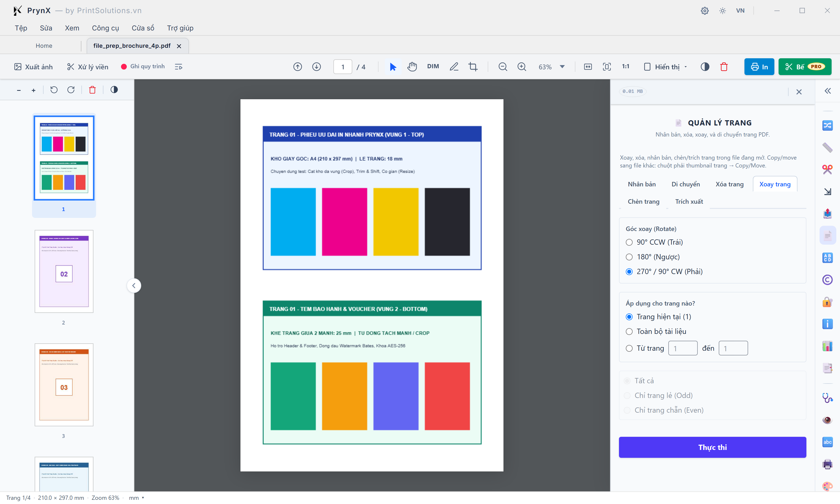Click the settings gear in title bar
Screen dimensions: 840x504
pyautogui.click(x=705, y=10)
